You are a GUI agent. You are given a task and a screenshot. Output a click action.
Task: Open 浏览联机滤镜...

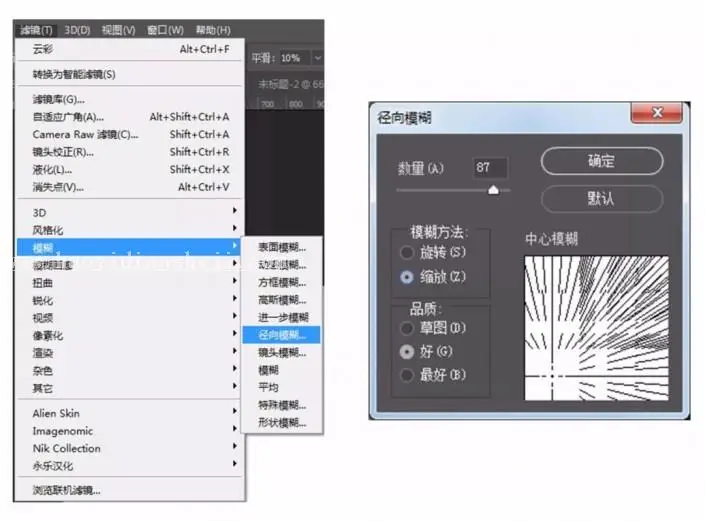(x=130, y=490)
